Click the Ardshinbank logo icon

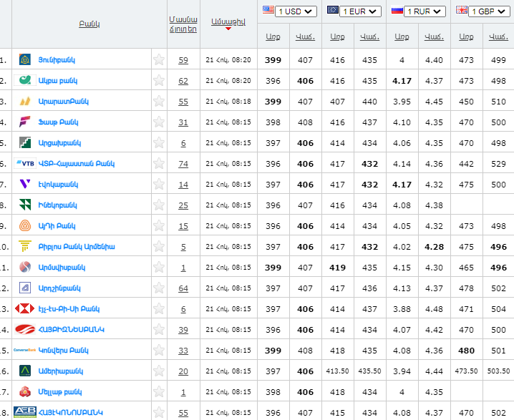point(25,288)
